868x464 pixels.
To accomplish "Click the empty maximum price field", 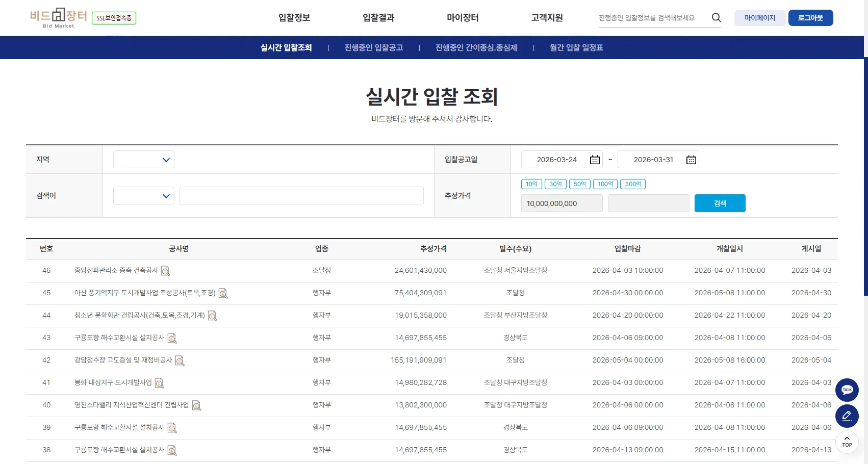I will click(649, 203).
